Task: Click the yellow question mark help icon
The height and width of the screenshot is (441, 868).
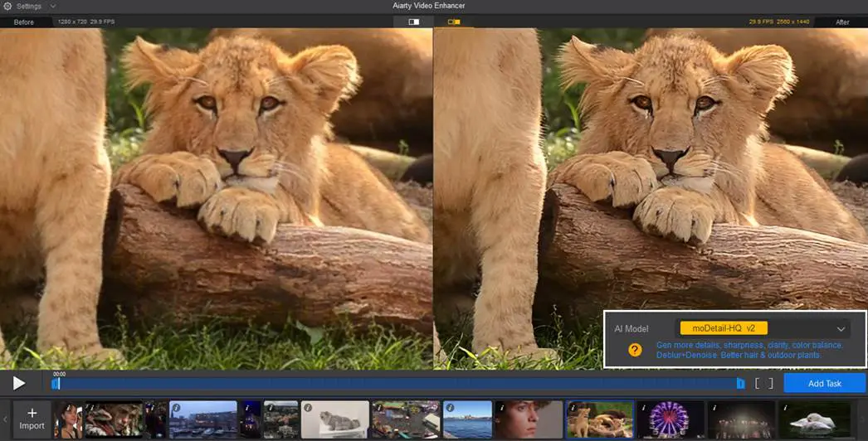Action: tap(635, 350)
